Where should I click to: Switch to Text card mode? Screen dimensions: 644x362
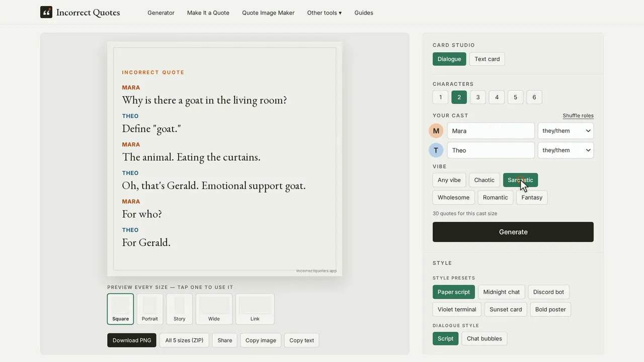tap(487, 59)
